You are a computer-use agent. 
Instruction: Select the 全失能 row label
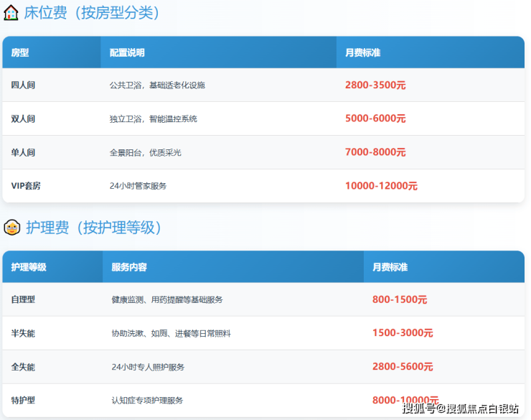pyautogui.click(x=23, y=367)
